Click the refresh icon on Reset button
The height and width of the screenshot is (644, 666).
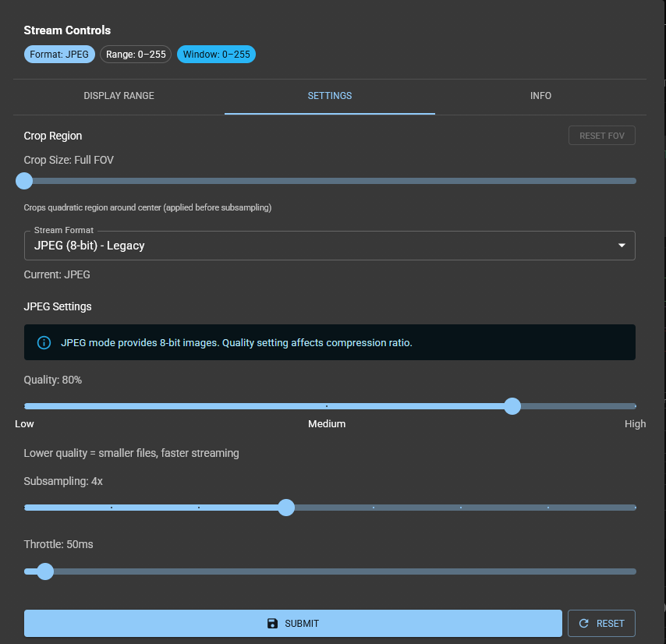pyautogui.click(x=584, y=623)
